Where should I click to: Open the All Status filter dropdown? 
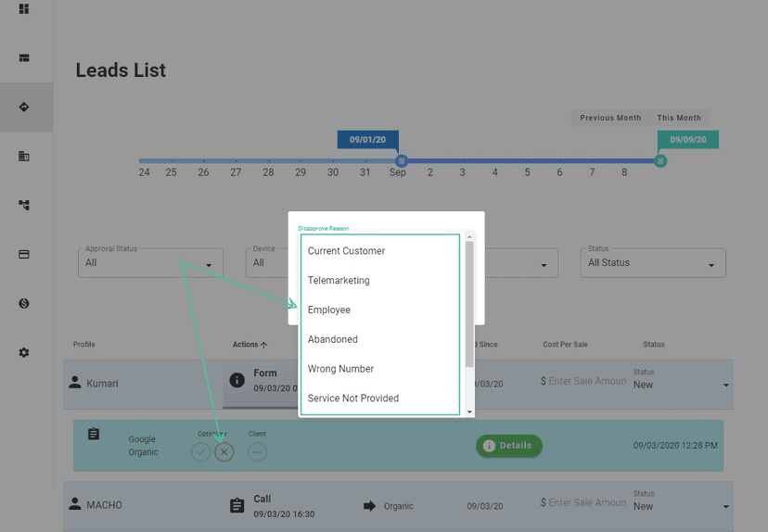pyautogui.click(x=654, y=263)
